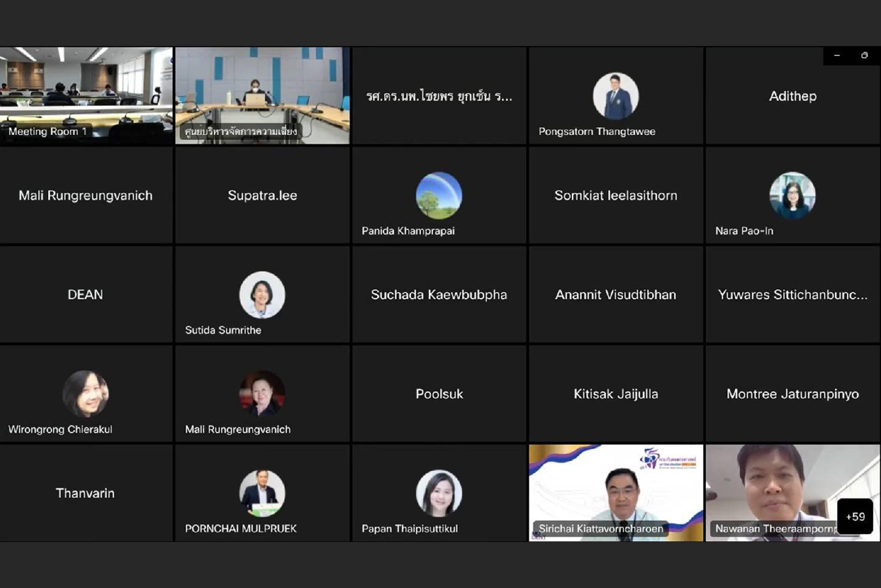Select Sirichai Kiattavorncharoen's video tile
This screenshot has width=881, height=588.
(616, 493)
